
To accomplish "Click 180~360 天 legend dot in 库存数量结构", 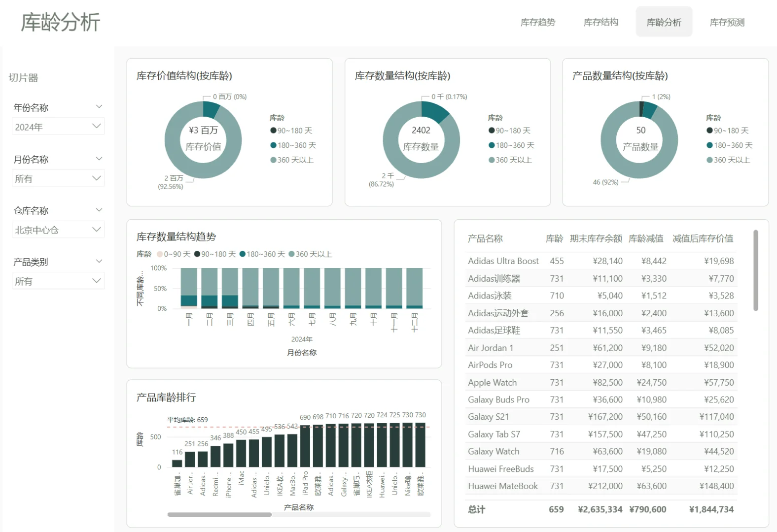I will [492, 145].
